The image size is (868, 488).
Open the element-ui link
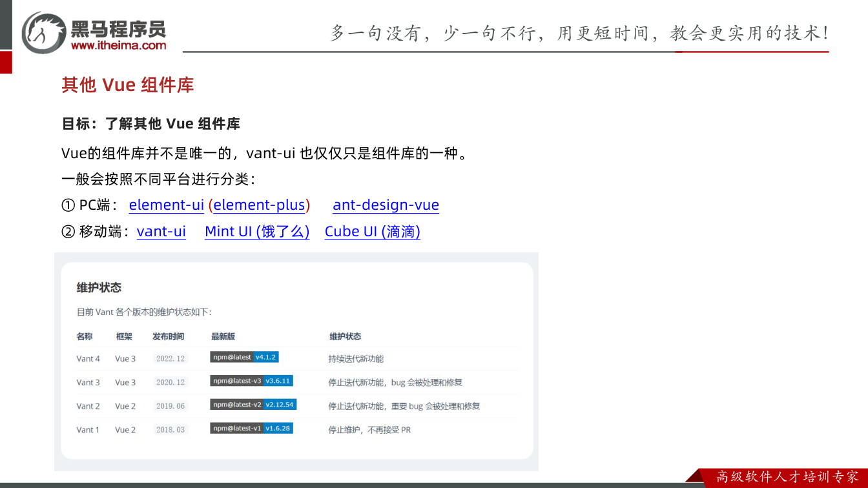(x=167, y=205)
